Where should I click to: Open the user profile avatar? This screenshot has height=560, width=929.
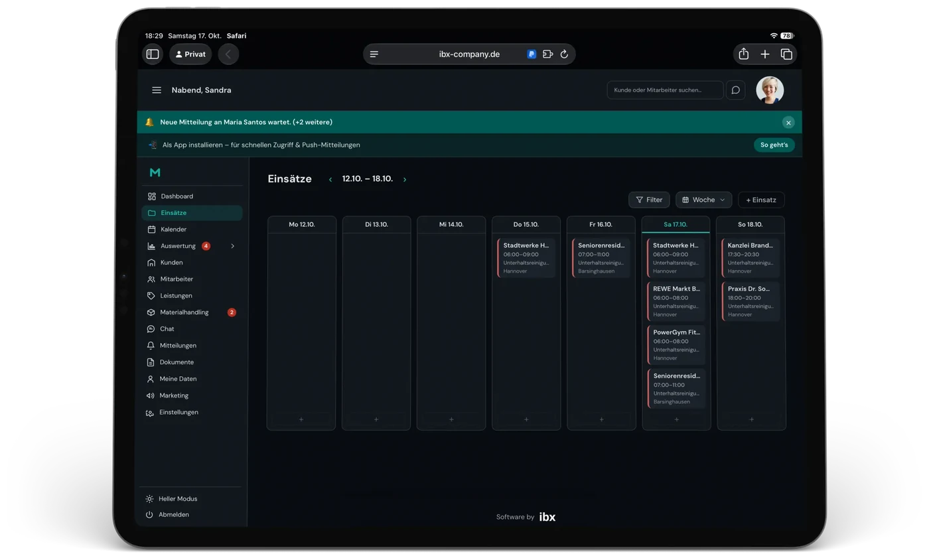pyautogui.click(x=770, y=90)
